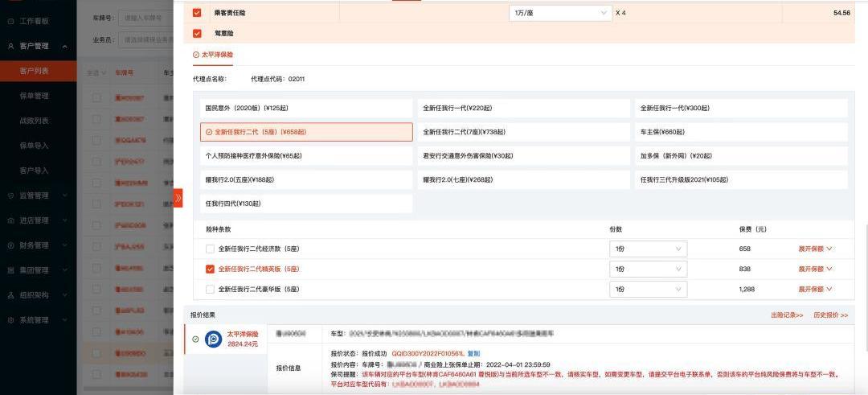868x395 pixels.
Task: Click the 客户管理 person icon in sidebar
Action: click(10, 46)
